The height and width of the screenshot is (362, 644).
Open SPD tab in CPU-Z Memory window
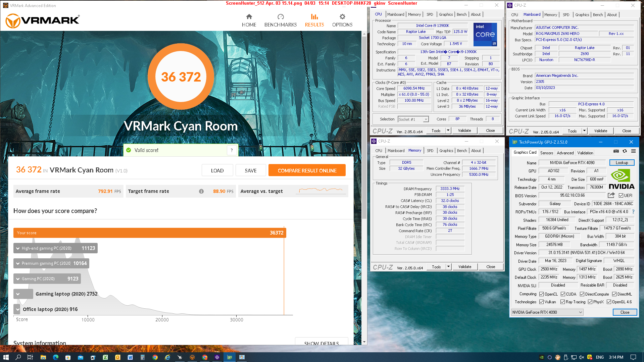[x=430, y=151]
